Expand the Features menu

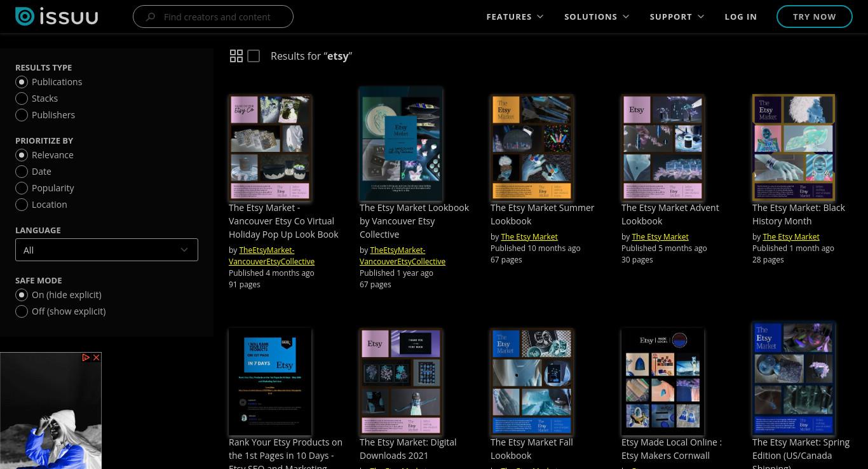[x=515, y=17]
